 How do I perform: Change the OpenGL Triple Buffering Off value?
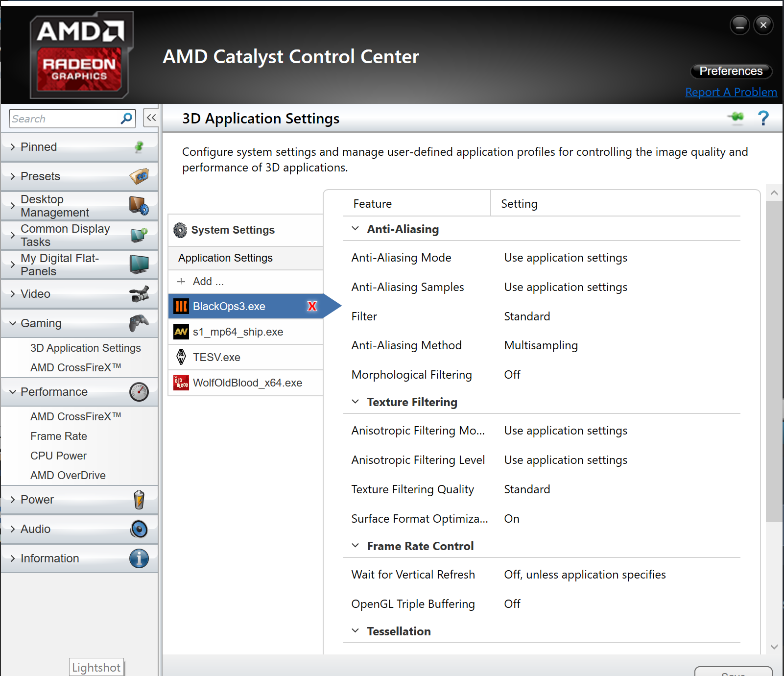pyautogui.click(x=512, y=604)
